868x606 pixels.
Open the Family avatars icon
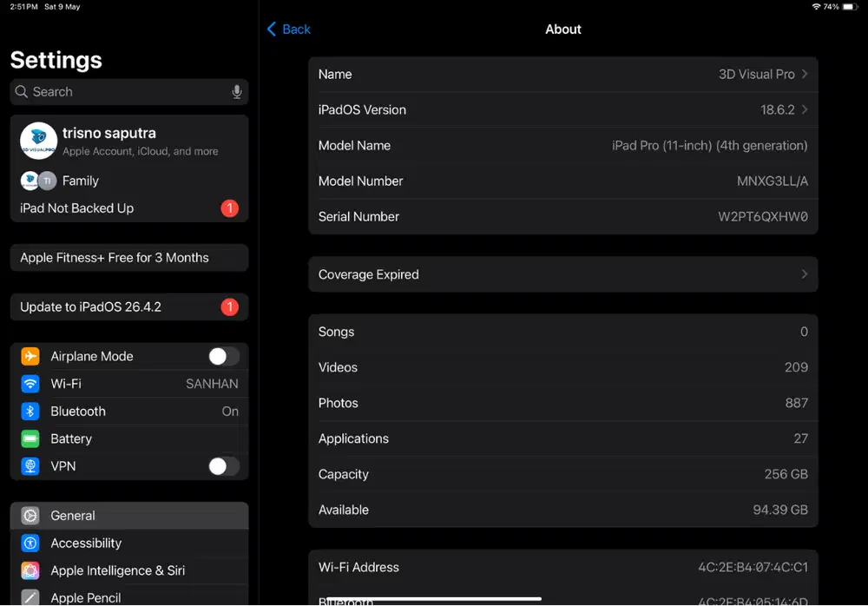tap(38, 181)
